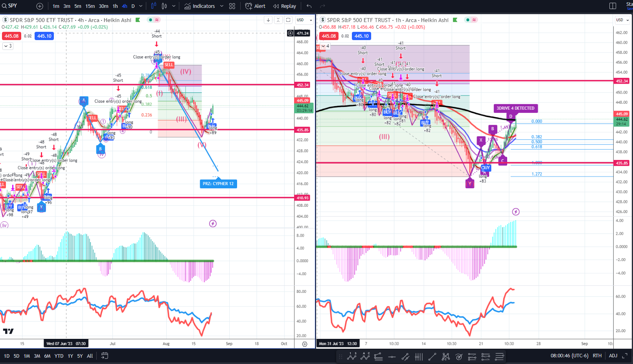Select Elliott correction wave (ABC) tool

tap(365, 357)
